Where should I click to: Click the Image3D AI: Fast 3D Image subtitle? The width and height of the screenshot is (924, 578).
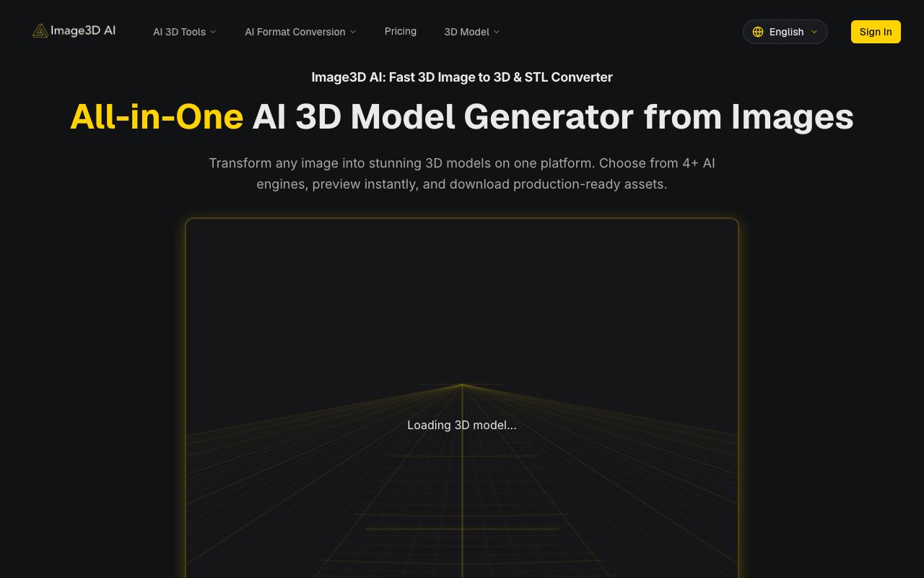click(x=462, y=77)
